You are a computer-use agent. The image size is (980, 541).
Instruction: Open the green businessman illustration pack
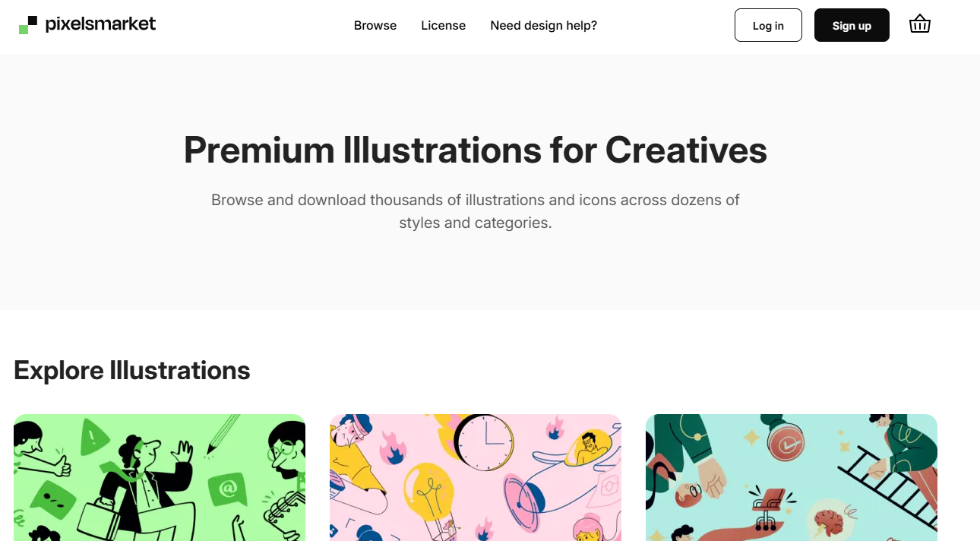(160, 477)
